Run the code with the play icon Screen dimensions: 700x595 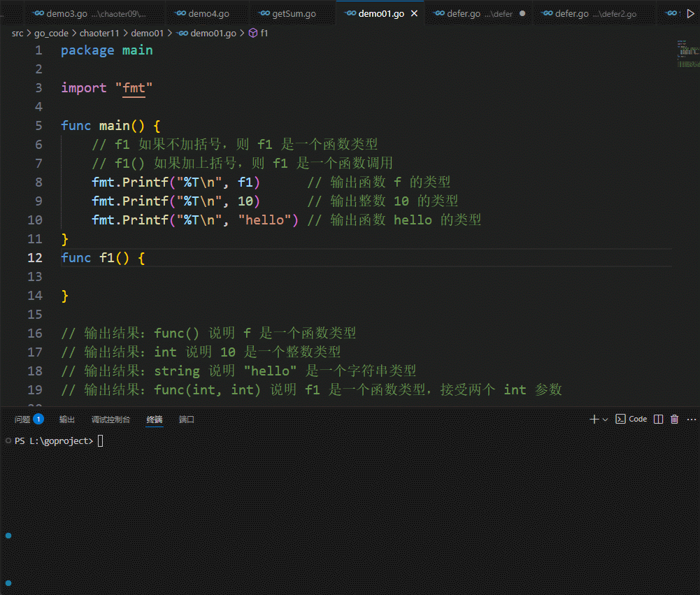tap(690, 14)
